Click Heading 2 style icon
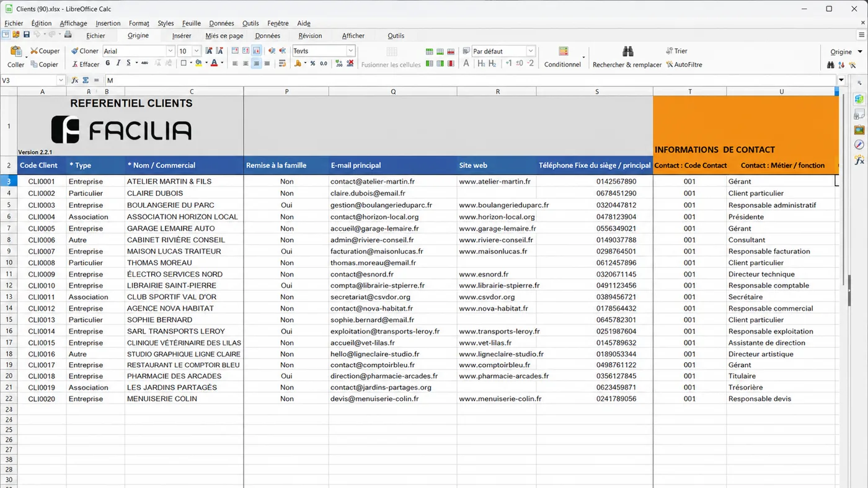Screen dimensions: 868x488 [492, 63]
